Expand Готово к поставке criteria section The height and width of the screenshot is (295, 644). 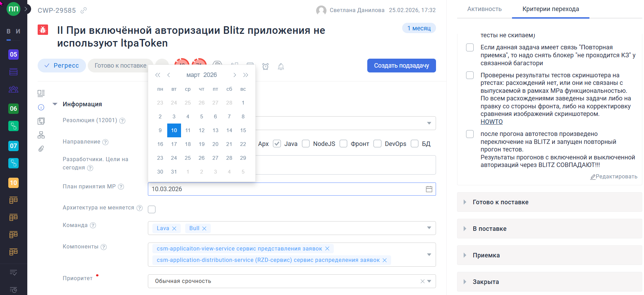tap(549, 202)
